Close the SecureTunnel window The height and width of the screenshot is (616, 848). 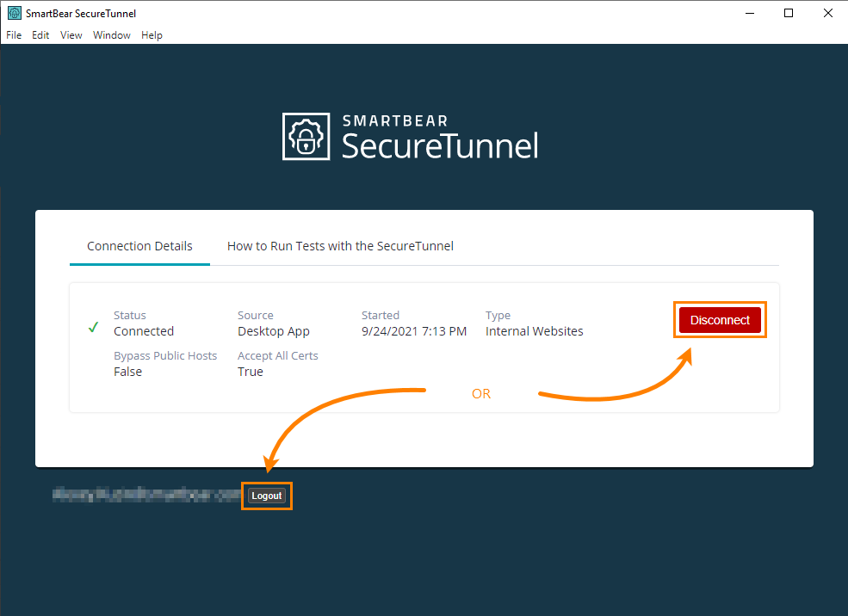point(827,13)
